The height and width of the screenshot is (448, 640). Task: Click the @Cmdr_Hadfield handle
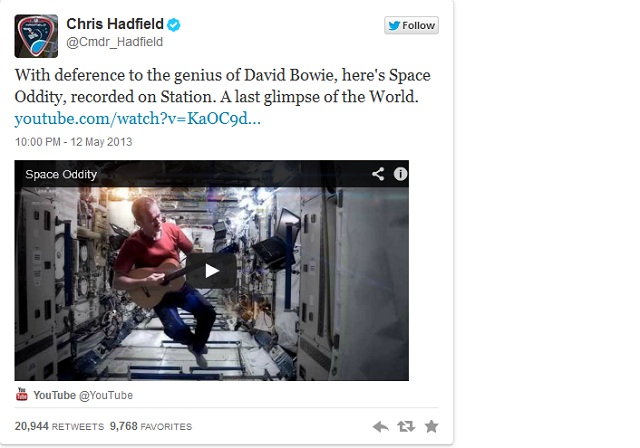pyautogui.click(x=114, y=42)
